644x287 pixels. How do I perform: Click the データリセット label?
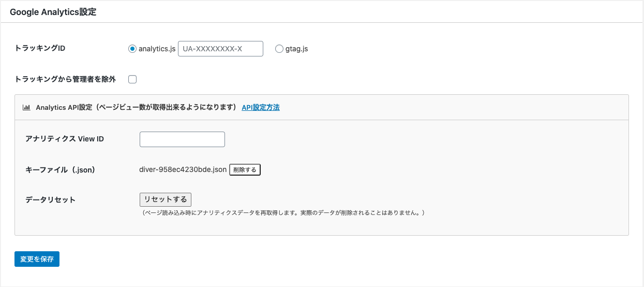(x=50, y=199)
